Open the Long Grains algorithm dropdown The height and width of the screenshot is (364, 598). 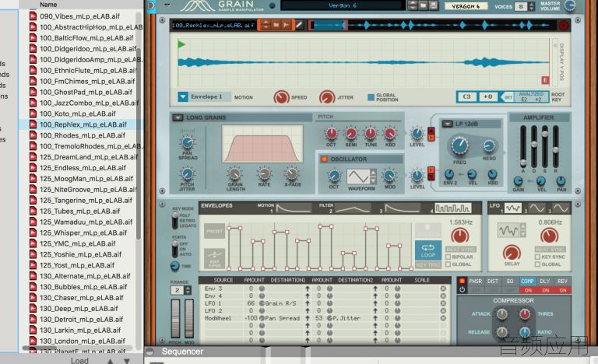[178, 117]
